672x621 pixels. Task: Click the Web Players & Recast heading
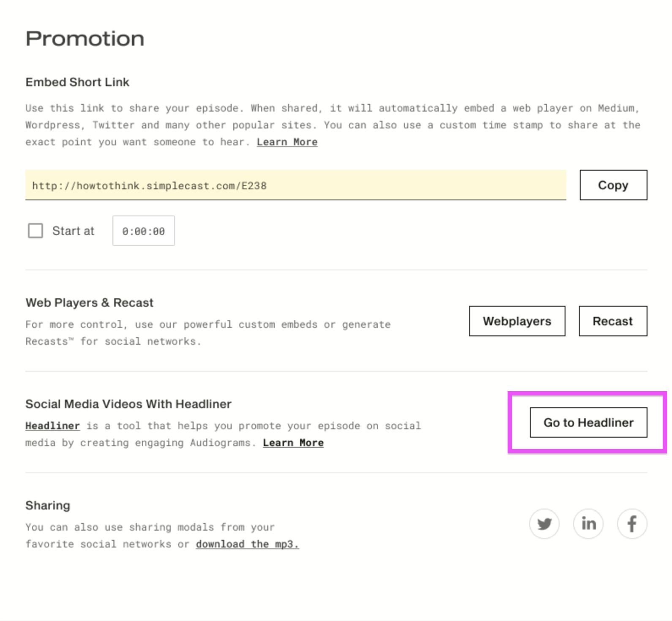pos(89,302)
